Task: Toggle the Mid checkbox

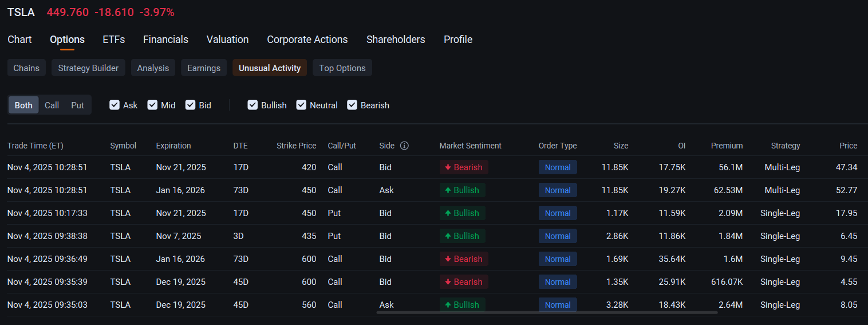Action: [152, 105]
